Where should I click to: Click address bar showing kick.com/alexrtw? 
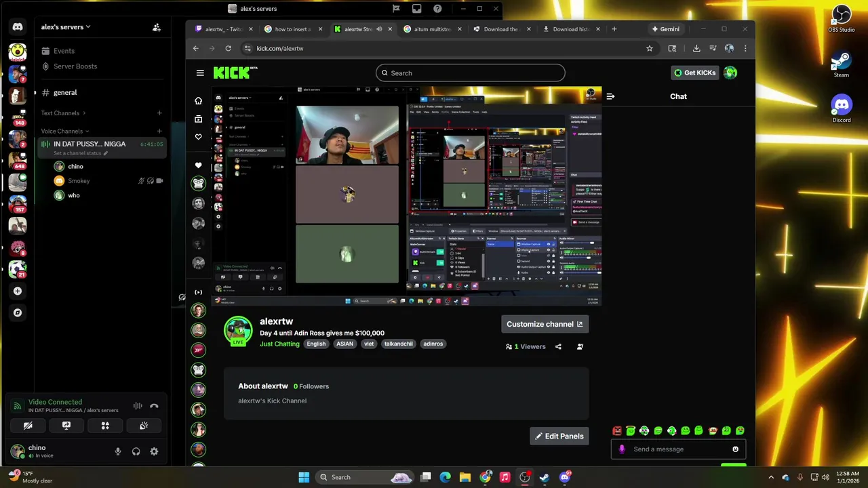(x=444, y=49)
